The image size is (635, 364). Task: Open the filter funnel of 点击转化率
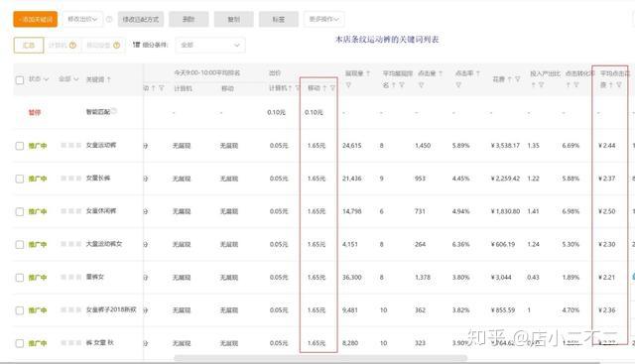[575, 85]
